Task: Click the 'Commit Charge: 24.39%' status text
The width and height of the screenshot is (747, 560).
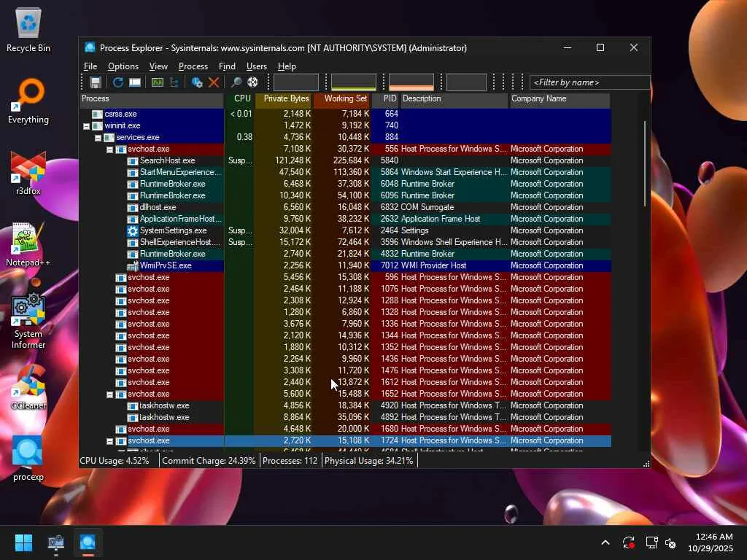Action: coord(209,461)
